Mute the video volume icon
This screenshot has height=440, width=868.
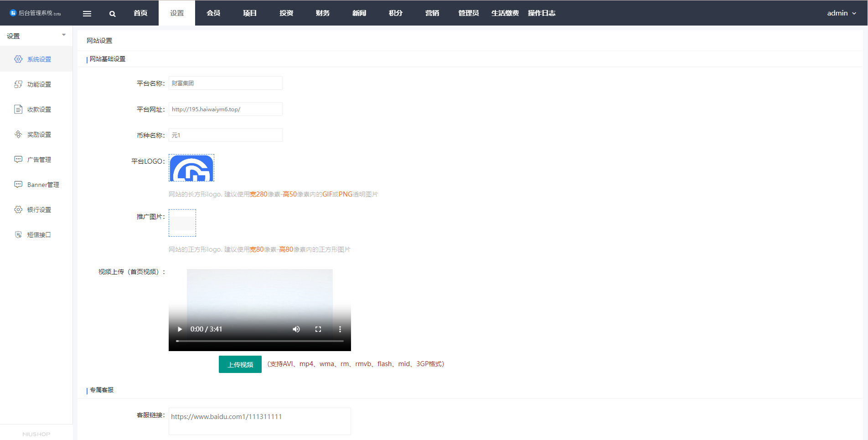coord(296,329)
